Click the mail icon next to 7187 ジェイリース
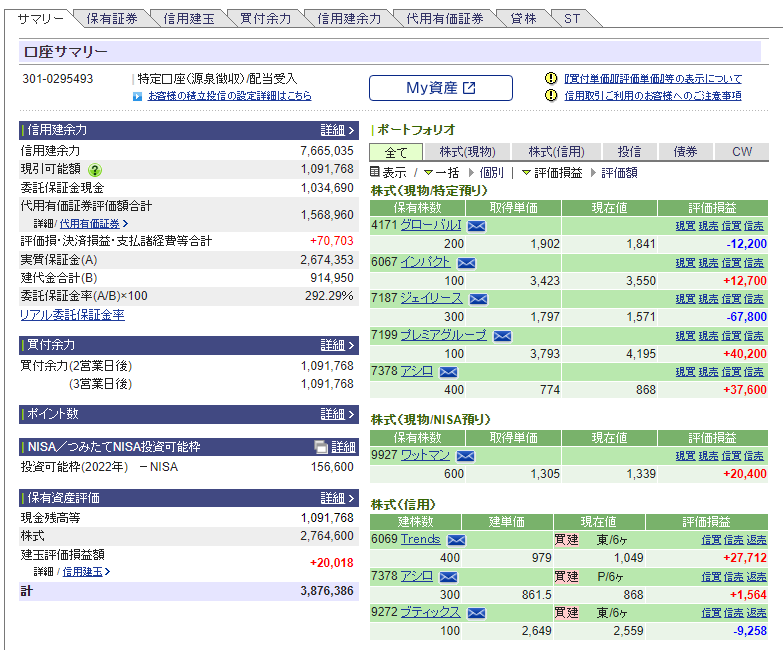The image size is (783, 650). point(478,299)
